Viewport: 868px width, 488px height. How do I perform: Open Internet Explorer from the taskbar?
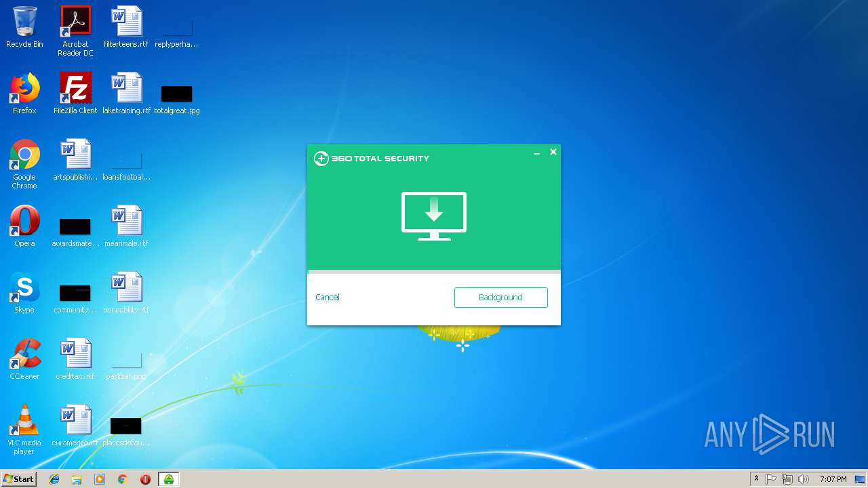54,479
